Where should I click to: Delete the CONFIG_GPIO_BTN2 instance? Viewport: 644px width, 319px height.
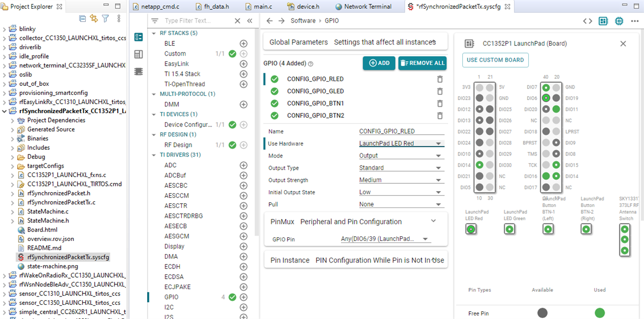click(x=440, y=115)
